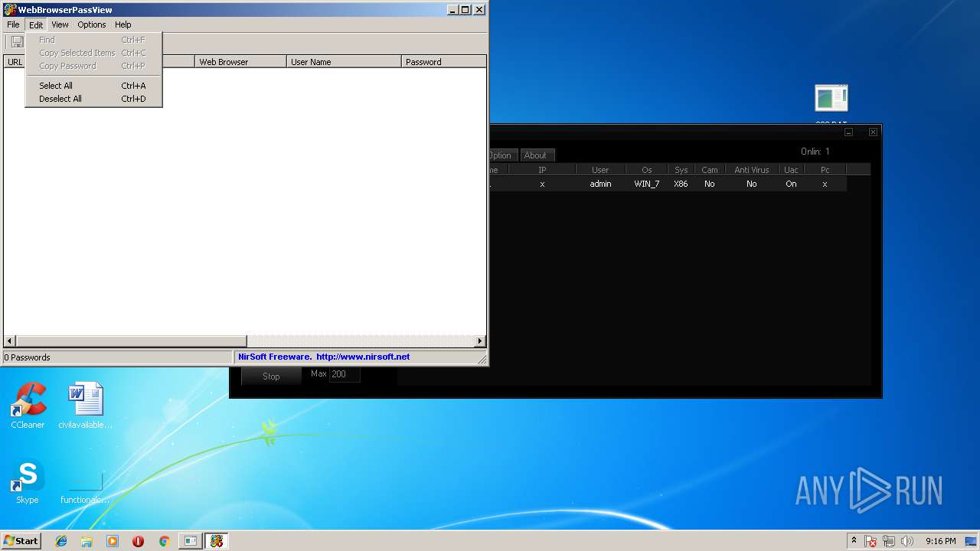Choose Select All from Edit menu

93,86
